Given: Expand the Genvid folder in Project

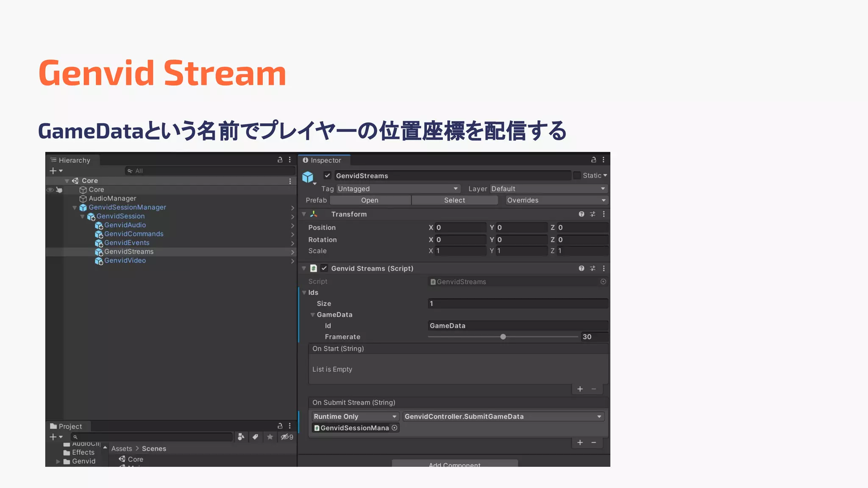Looking at the screenshot, I should pos(58,461).
